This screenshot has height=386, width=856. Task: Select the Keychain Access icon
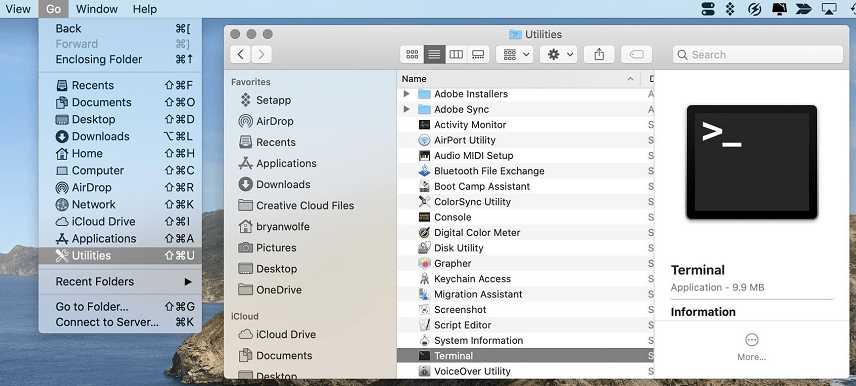(x=424, y=278)
